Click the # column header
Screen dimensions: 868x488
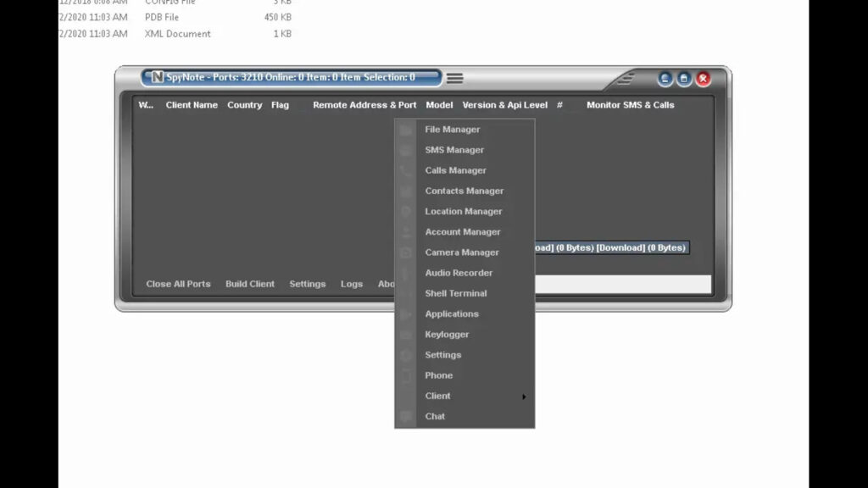tap(559, 105)
